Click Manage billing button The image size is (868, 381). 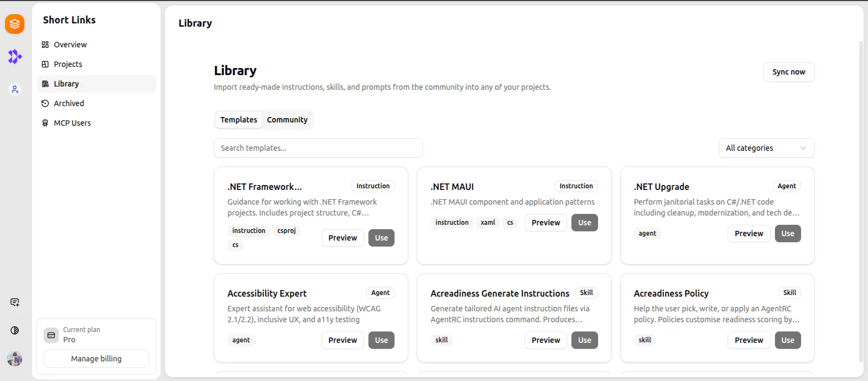click(x=96, y=359)
